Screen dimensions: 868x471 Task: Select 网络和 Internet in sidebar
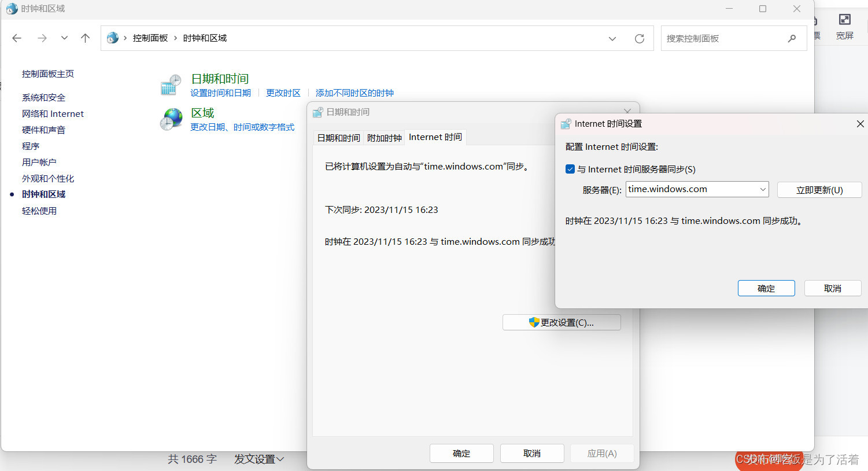pyautogui.click(x=53, y=114)
